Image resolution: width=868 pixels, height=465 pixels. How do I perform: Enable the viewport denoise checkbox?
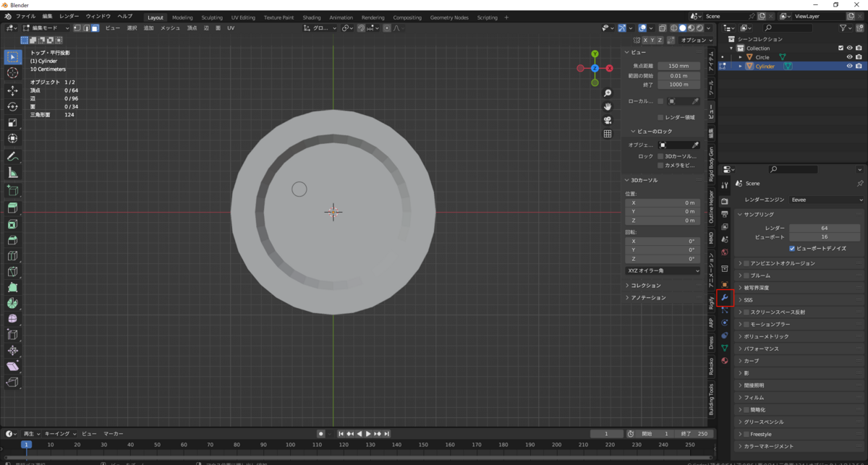click(x=792, y=248)
